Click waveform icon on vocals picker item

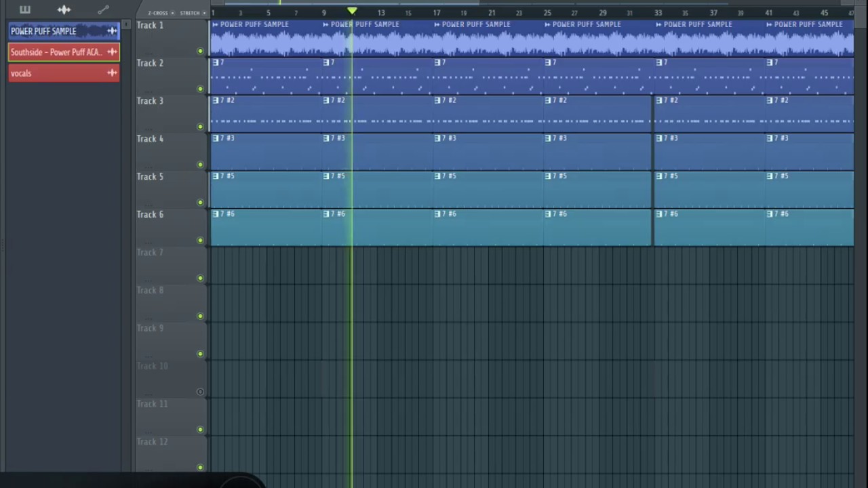(112, 73)
